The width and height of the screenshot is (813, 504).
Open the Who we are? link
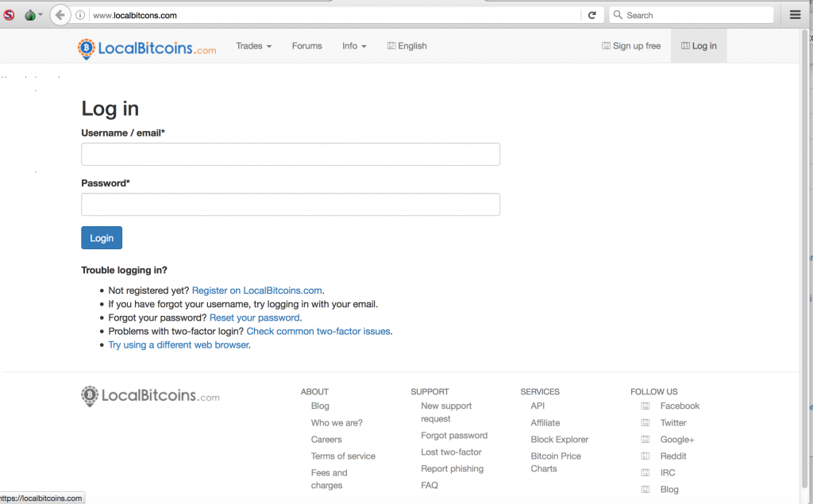coord(337,422)
